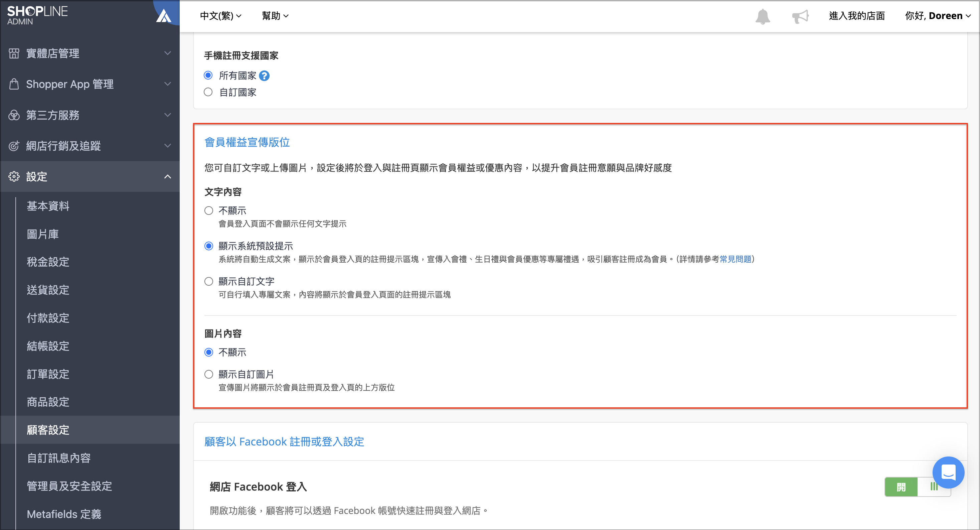Select 不顯示 under 圖片內容
Image resolution: width=980 pixels, height=530 pixels.
click(208, 352)
